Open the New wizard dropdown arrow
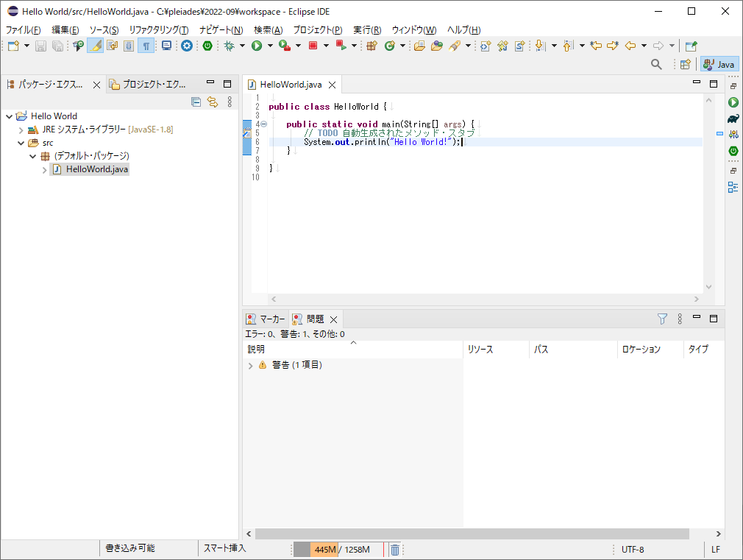This screenshot has width=743, height=560. click(26, 46)
